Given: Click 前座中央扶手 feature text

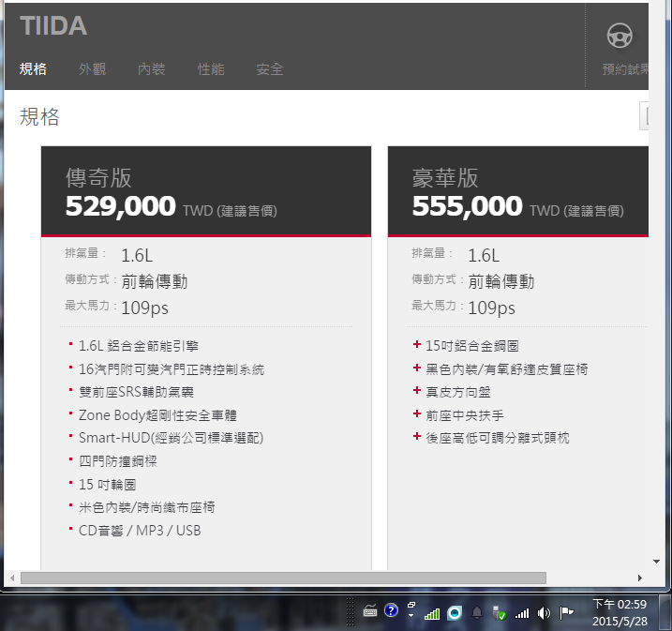Looking at the screenshot, I should [x=465, y=415].
